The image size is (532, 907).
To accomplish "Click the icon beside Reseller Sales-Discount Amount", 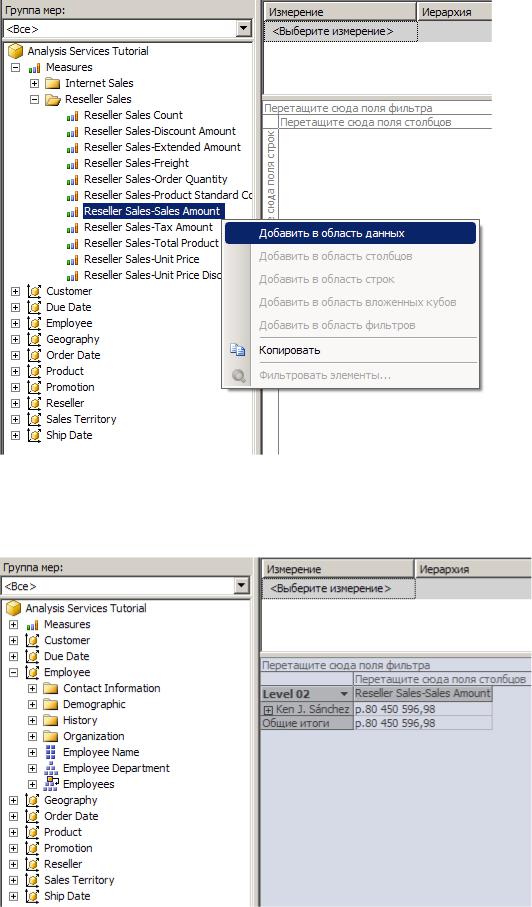I will click(x=73, y=132).
